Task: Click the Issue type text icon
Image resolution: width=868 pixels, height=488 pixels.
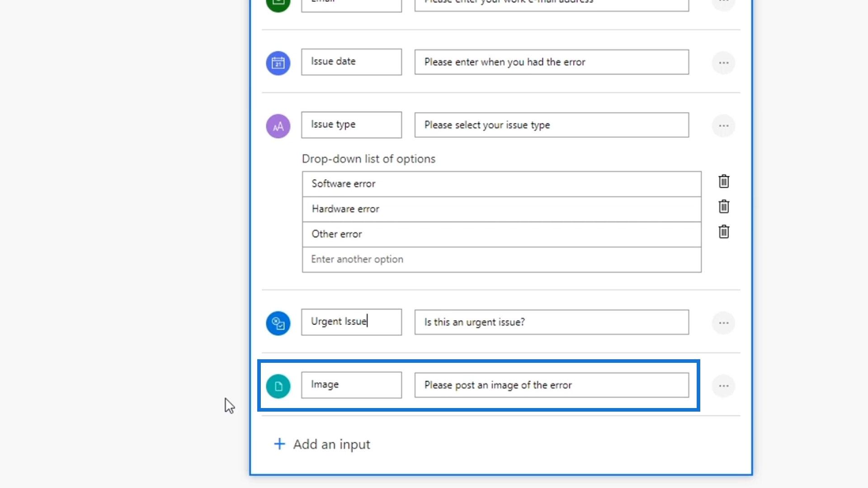Action: [278, 126]
